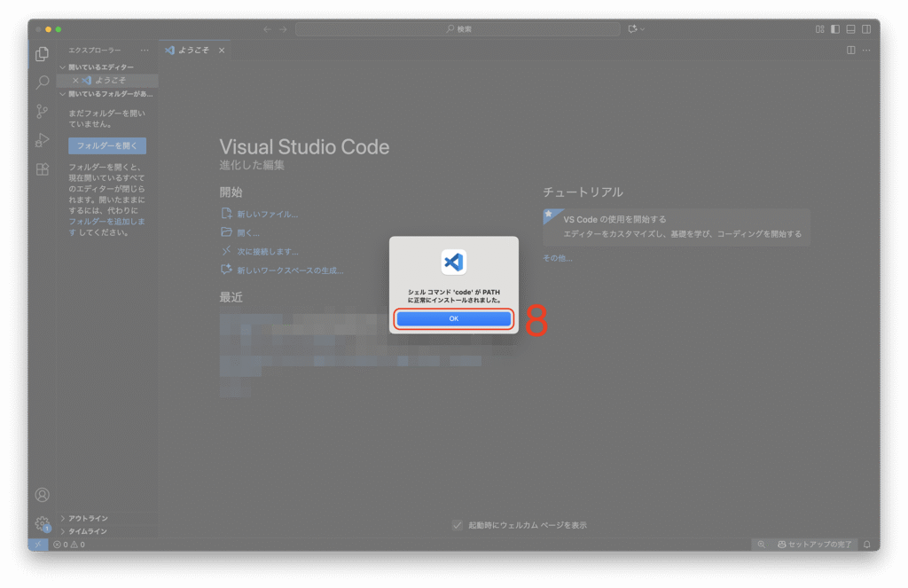The image size is (908, 588).
Task: Click the フォルダーを開く button
Action: tap(107, 145)
